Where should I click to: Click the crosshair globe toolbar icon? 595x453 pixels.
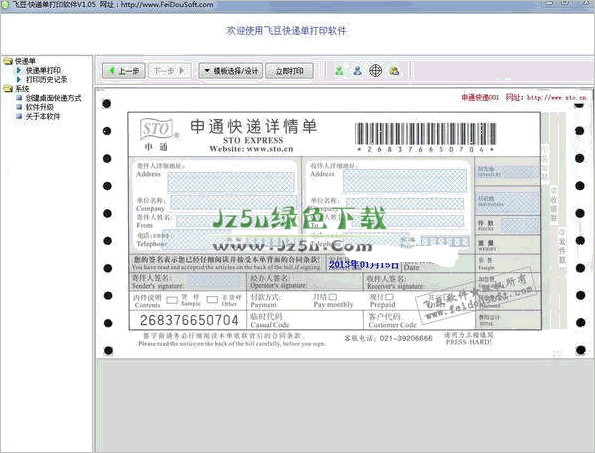376,71
